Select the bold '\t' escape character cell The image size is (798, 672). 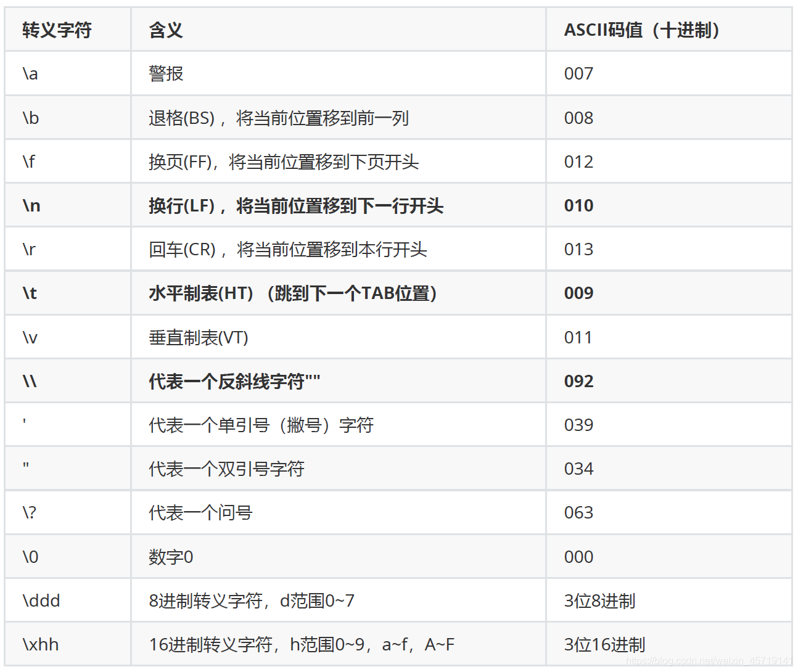coord(68,293)
